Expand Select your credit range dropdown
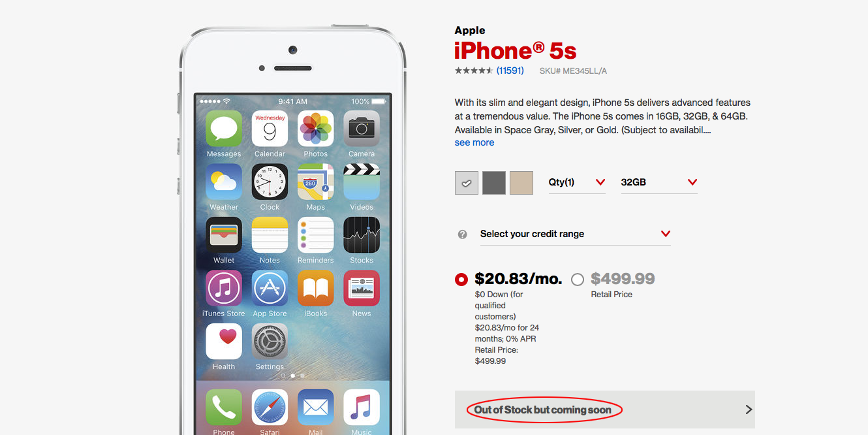The width and height of the screenshot is (868, 435). tap(575, 234)
